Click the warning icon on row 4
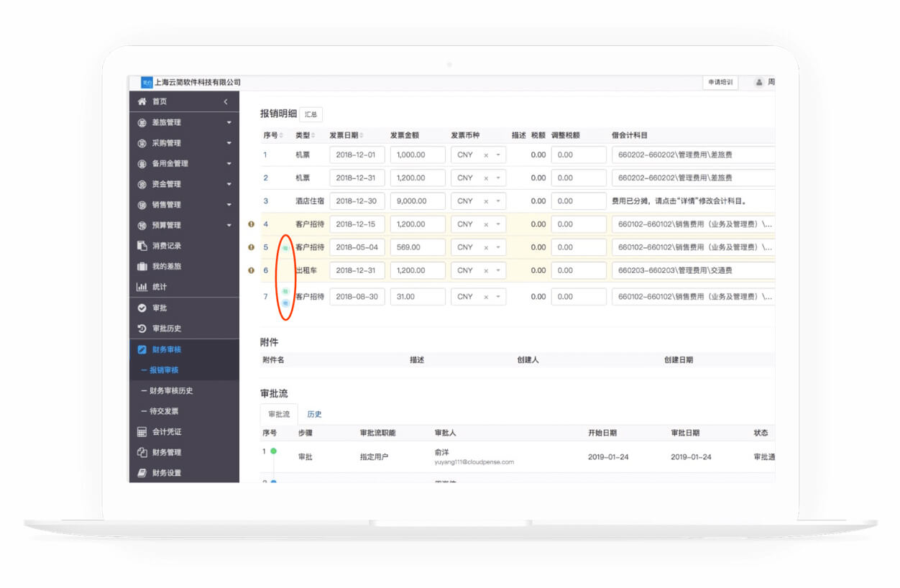The width and height of the screenshot is (900, 588). pyautogui.click(x=251, y=224)
